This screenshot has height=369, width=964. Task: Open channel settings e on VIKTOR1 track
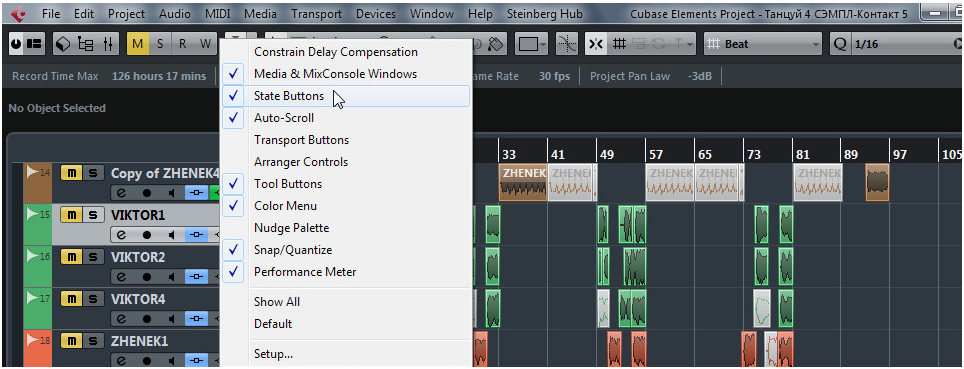tap(121, 234)
